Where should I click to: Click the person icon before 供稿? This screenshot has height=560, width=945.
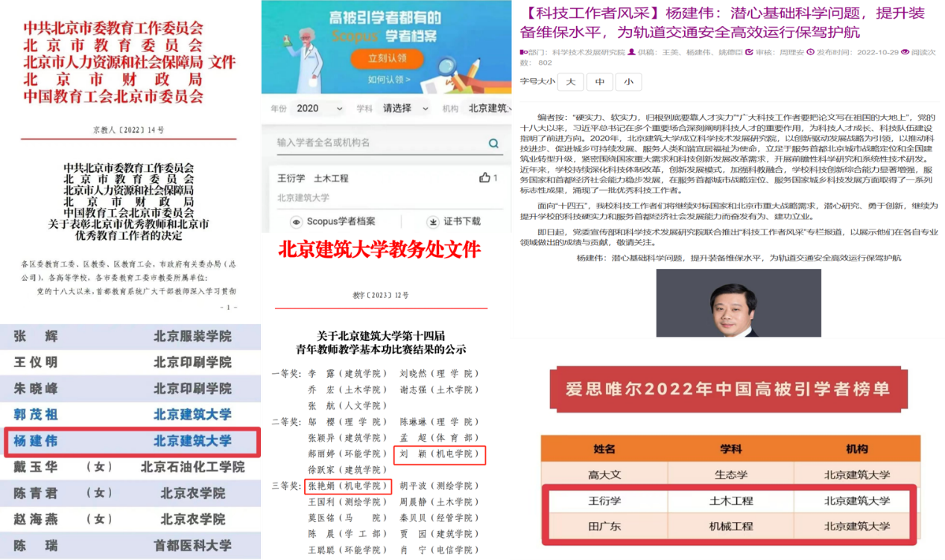pos(632,52)
